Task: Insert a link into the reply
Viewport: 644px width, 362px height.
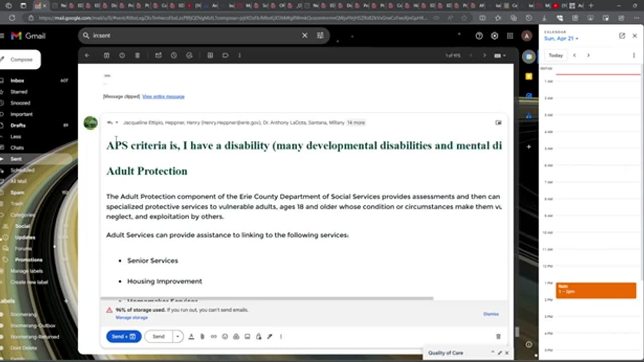Action: 213,336
